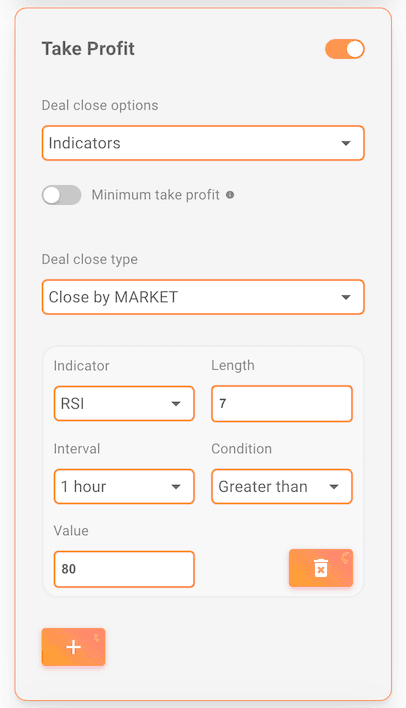406x708 pixels.
Task: Click the info icon beside Minimum take profit
Action: click(x=230, y=195)
